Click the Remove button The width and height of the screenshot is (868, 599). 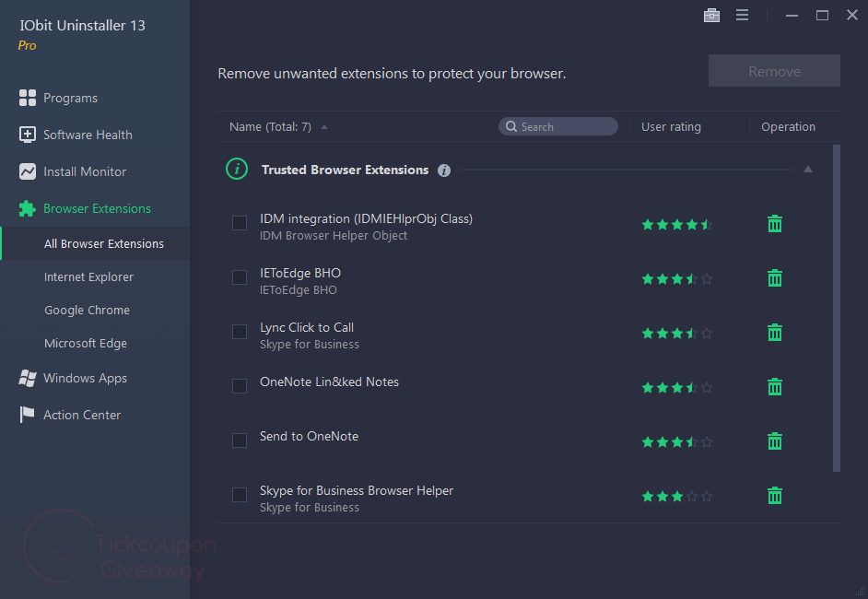tap(774, 70)
